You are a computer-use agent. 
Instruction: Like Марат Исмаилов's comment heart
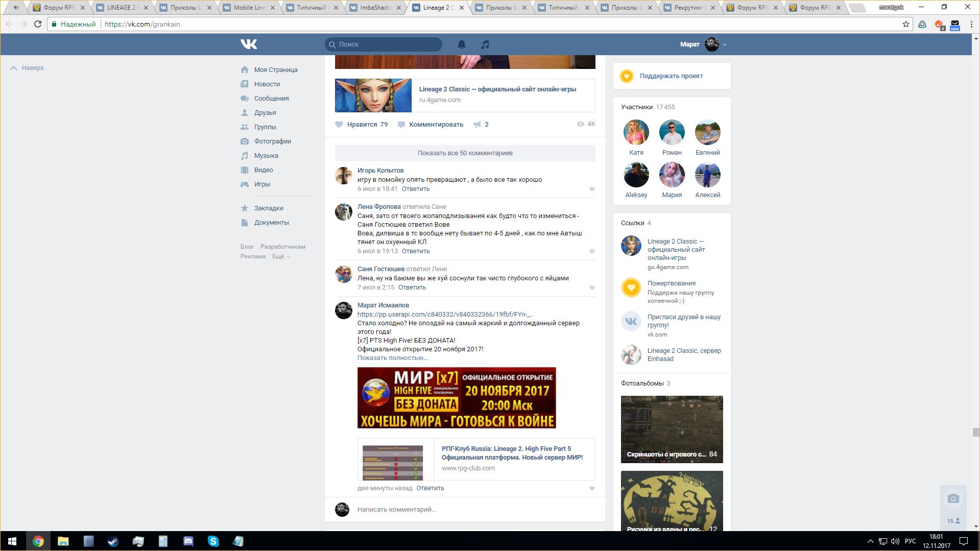coord(592,489)
